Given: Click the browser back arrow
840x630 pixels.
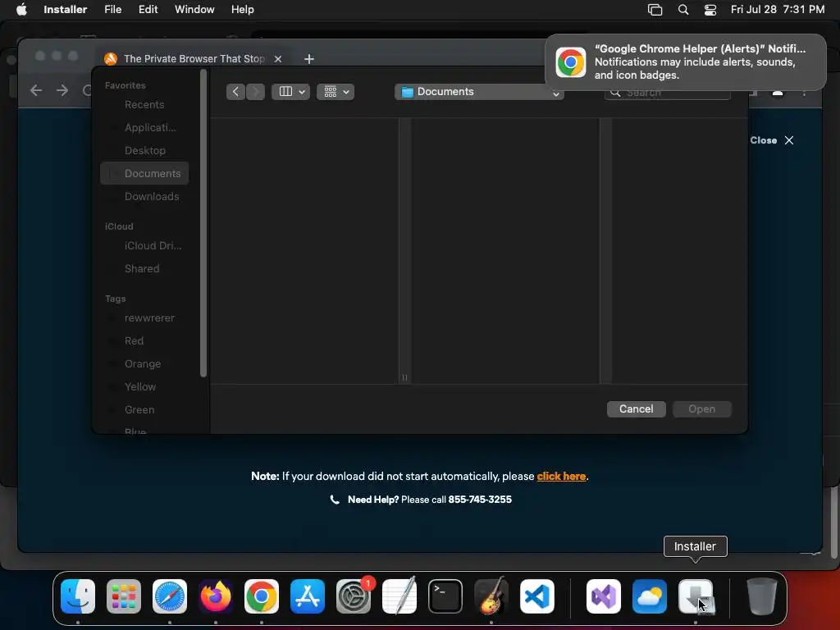Looking at the screenshot, I should click(36, 90).
